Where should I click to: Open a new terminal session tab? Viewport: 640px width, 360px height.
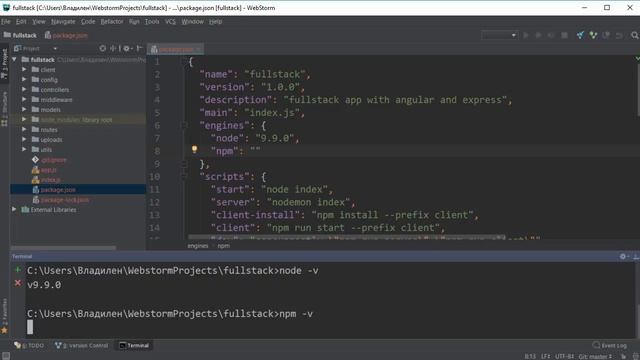point(18,270)
